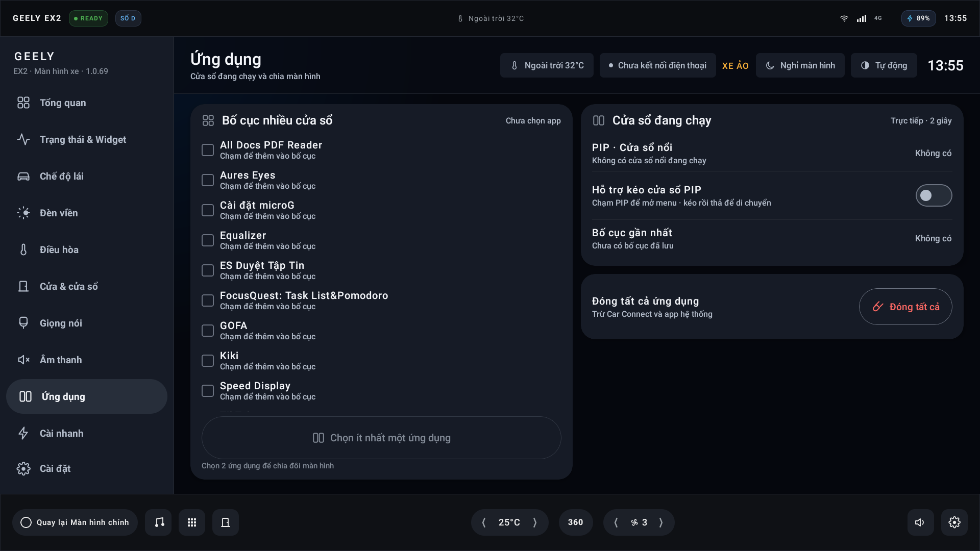Tap the 4G signal bars icon
Image resolution: width=980 pixels, height=551 pixels.
click(862, 18)
